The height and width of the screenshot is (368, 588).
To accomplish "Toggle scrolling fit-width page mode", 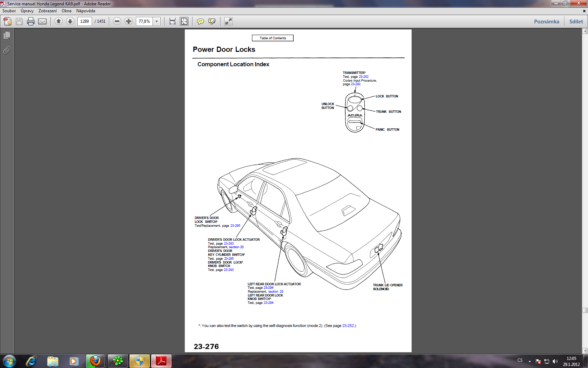I will [173, 21].
